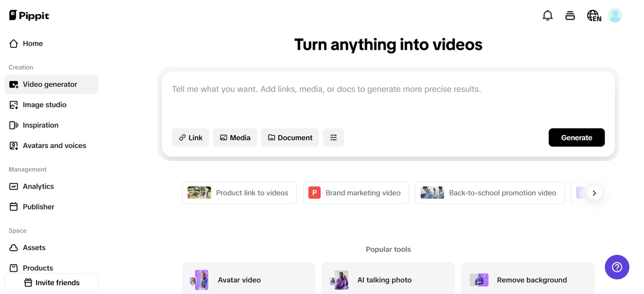Open the credits stack icon

(x=570, y=16)
